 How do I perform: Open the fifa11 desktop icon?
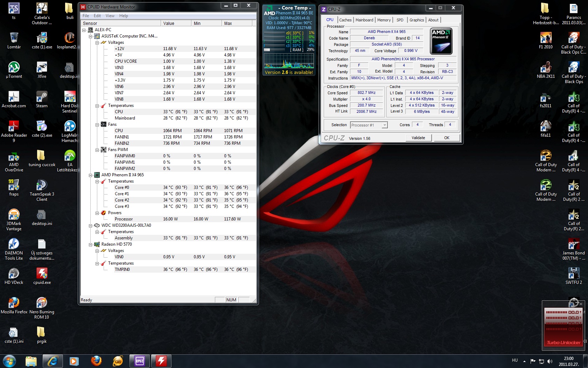pyautogui.click(x=546, y=129)
